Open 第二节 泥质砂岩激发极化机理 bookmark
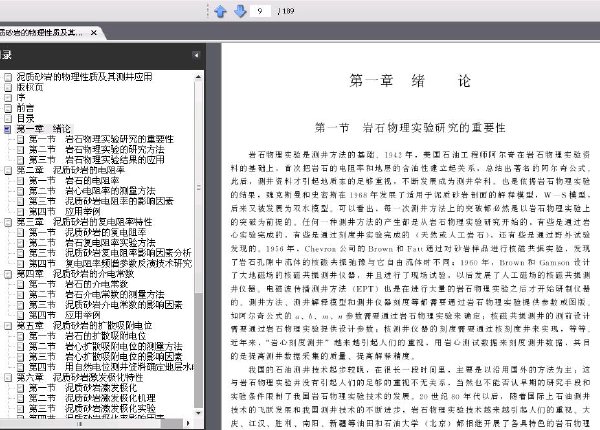 point(92,398)
